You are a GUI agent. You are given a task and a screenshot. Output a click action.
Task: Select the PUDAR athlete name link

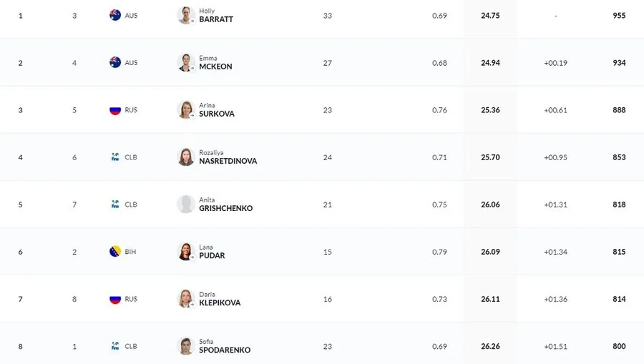tap(212, 256)
